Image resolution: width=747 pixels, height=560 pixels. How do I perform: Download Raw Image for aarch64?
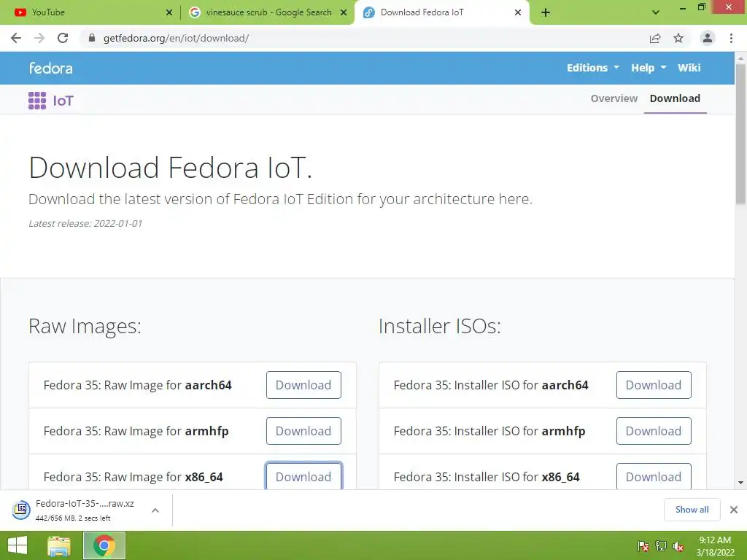coord(303,385)
